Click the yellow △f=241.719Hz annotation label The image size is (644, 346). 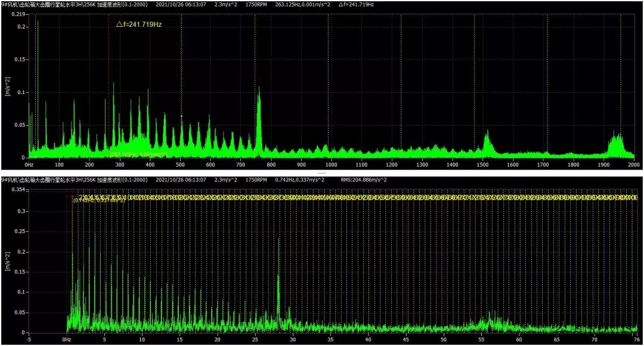tap(139, 25)
